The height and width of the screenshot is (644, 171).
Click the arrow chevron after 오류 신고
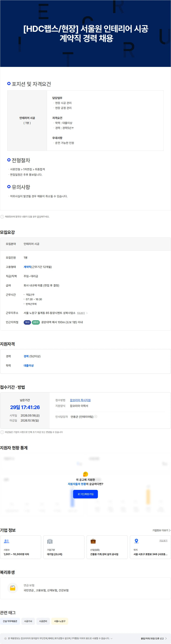coord(166,638)
